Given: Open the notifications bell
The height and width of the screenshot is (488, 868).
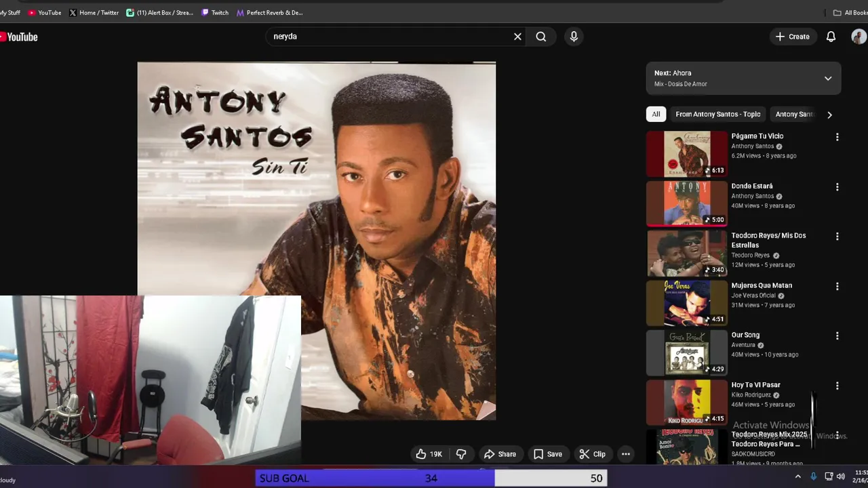Looking at the screenshot, I should pyautogui.click(x=831, y=37).
